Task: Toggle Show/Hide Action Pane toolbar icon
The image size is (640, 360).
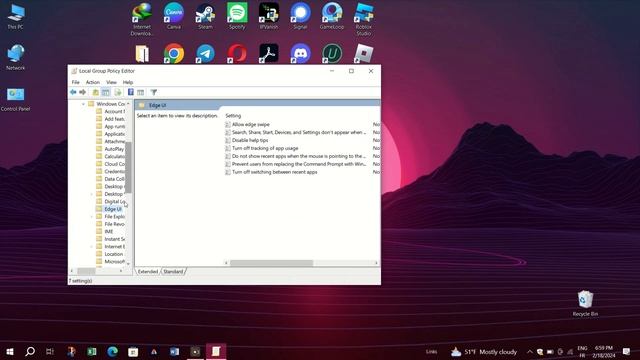Action: pos(140,92)
